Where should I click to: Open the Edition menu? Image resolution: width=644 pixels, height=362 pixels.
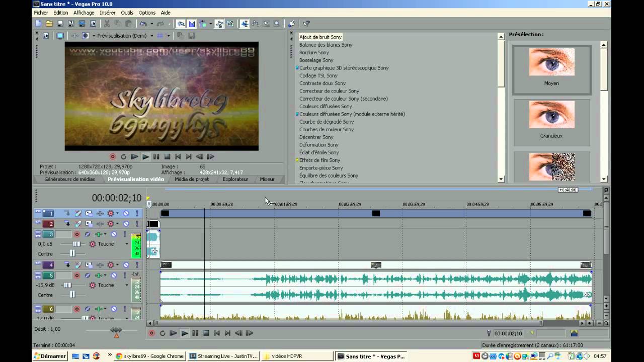61,13
